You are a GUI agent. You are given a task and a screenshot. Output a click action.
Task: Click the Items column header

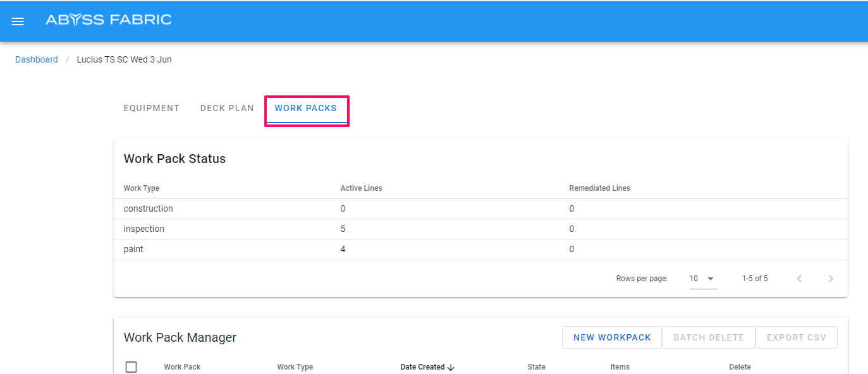click(620, 367)
